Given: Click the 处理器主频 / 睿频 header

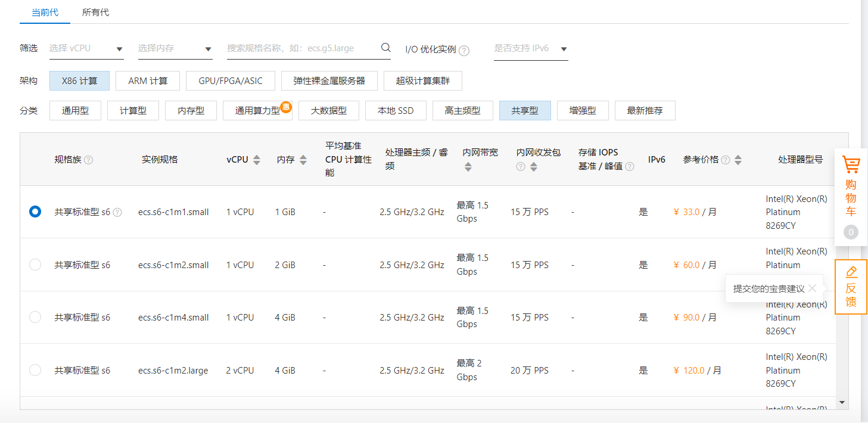Looking at the screenshot, I should click(x=416, y=159).
